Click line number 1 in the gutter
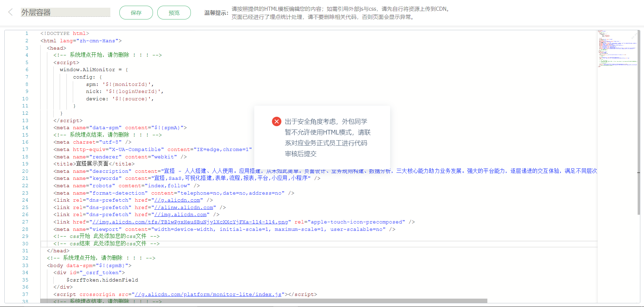Screen dimensions: 644x307 (x=27, y=34)
